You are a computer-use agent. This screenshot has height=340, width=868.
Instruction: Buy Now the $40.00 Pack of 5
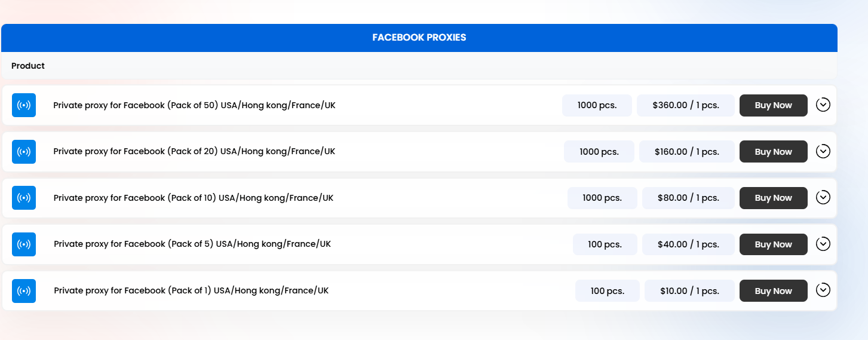click(x=774, y=244)
